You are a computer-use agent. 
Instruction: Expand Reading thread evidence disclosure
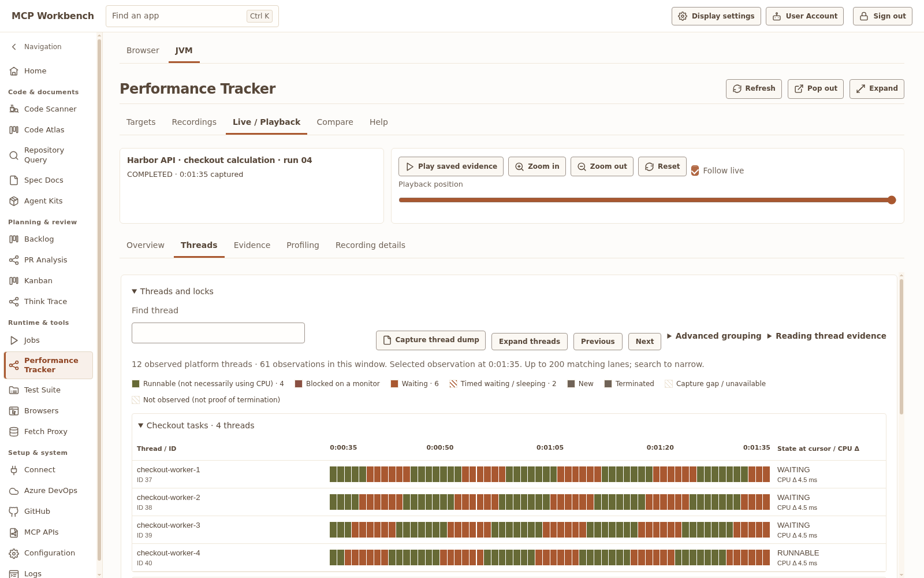(826, 336)
